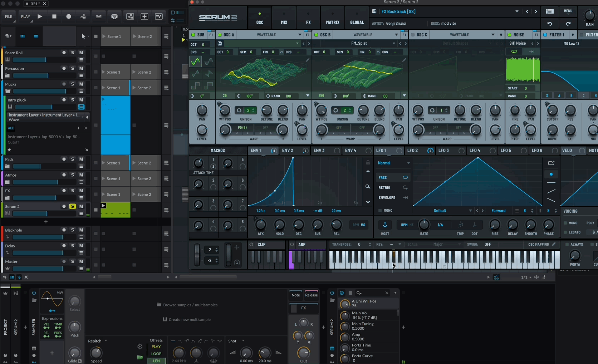Select the square waveform for the SUB oscillator
This screenshot has width=598, height=364.
pyautogui.click(x=195, y=86)
